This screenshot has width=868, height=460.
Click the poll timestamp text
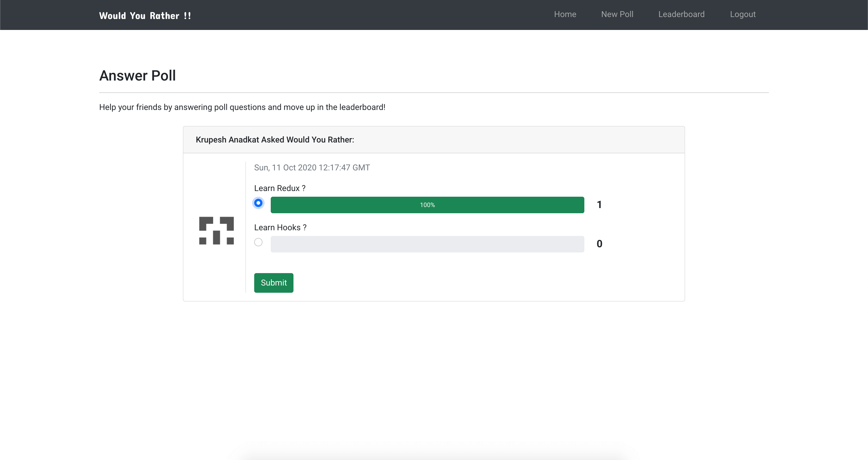(312, 167)
